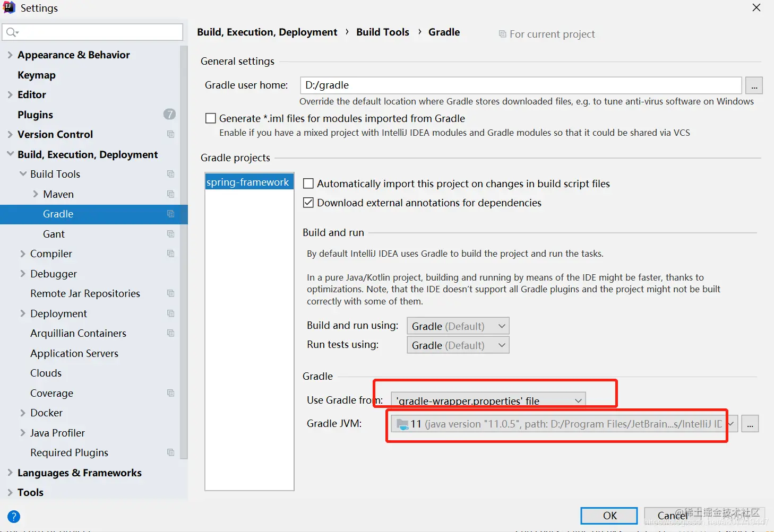Viewport: 774px width, 532px height.
Task: Select Coverage settings item
Action: [x=51, y=393]
